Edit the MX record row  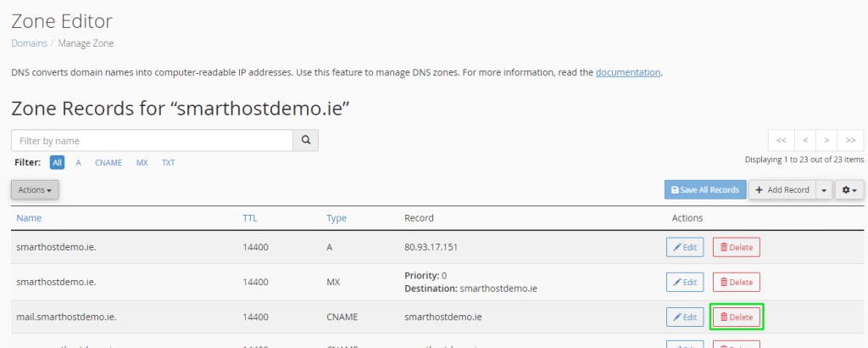685,282
